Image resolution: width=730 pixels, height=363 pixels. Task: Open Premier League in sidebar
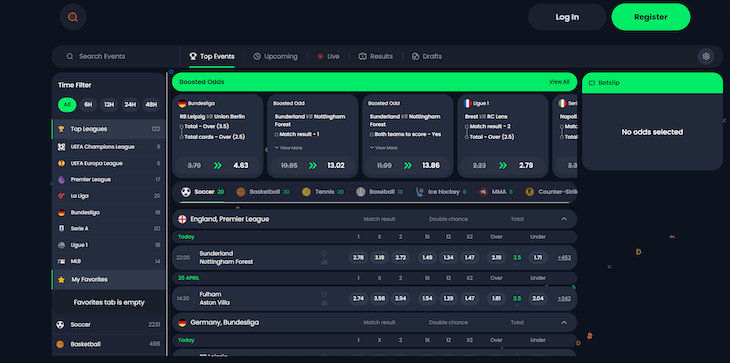[x=108, y=180]
